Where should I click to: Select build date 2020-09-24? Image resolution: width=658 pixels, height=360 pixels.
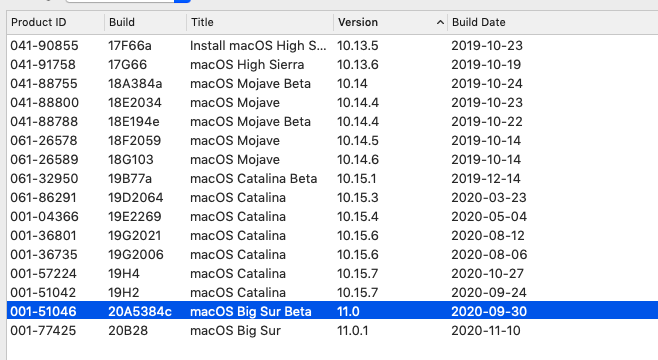(x=489, y=292)
